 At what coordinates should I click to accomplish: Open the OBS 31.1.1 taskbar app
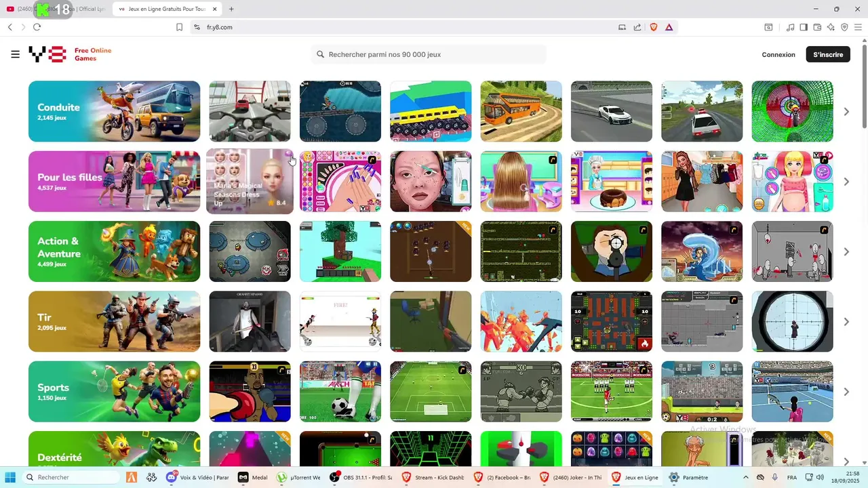click(362, 477)
